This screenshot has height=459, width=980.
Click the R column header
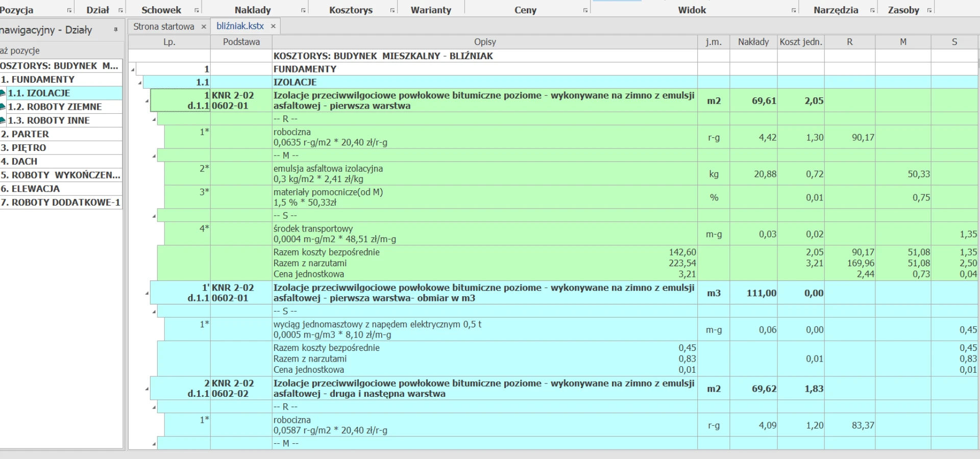pos(850,42)
